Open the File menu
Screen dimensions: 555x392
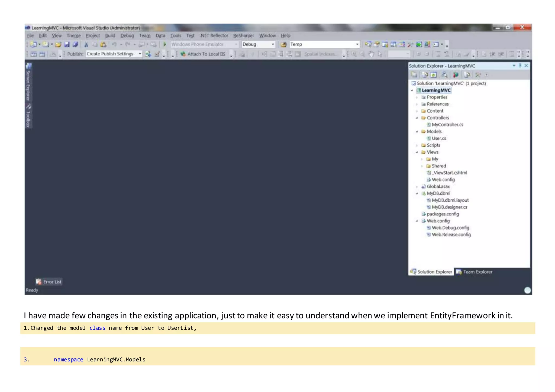pos(30,36)
